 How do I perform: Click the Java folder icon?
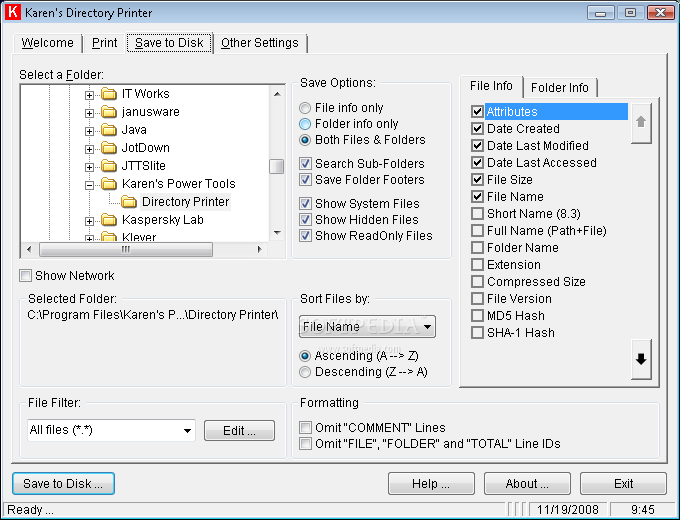point(109,130)
